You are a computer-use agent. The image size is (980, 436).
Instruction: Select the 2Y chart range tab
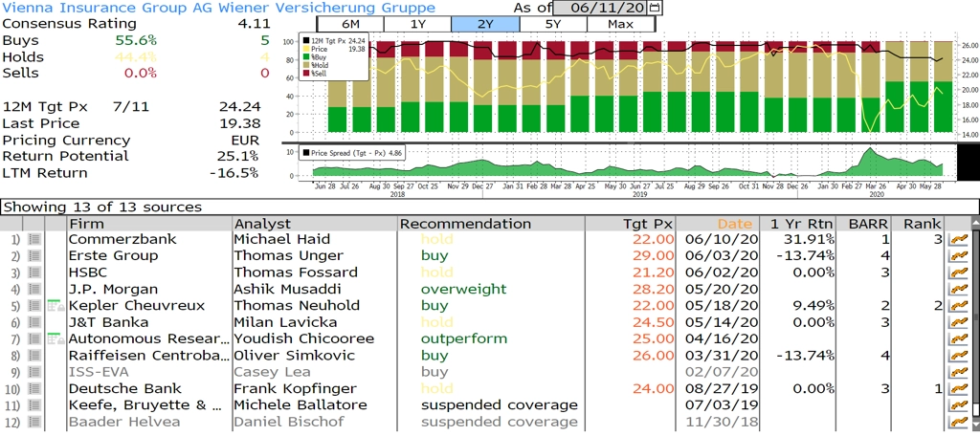click(x=485, y=24)
